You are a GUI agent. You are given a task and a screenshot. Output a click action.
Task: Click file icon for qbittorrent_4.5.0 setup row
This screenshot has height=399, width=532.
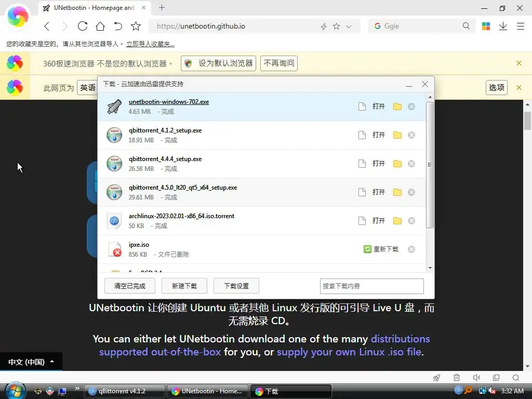coord(362,192)
